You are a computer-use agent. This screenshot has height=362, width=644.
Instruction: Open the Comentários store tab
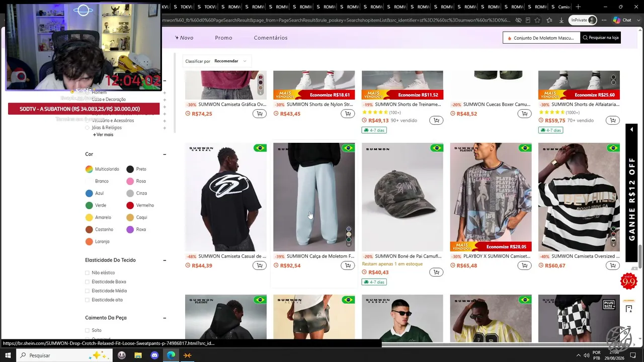[271, 38]
